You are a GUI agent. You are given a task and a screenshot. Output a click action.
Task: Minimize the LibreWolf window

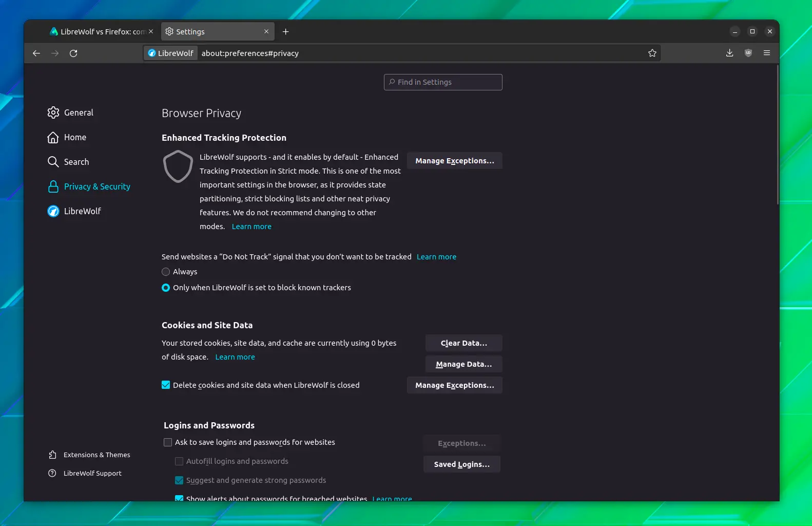(735, 32)
